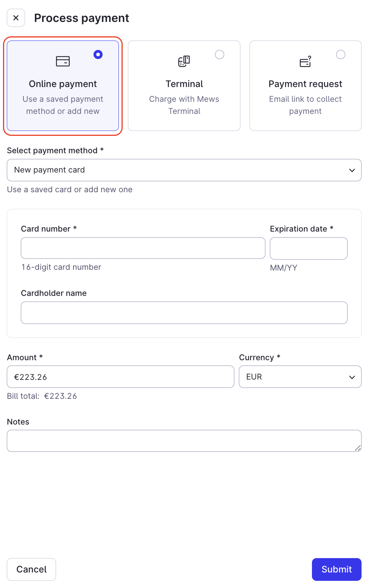Screen dimensions: 371x588
Task: Open the Currency EUR dropdown
Action: pyautogui.click(x=300, y=377)
